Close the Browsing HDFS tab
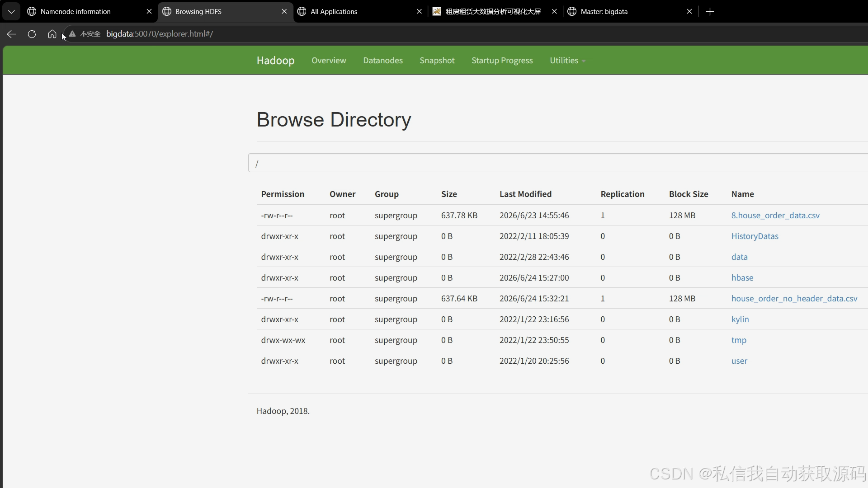This screenshot has height=488, width=868. point(284,12)
